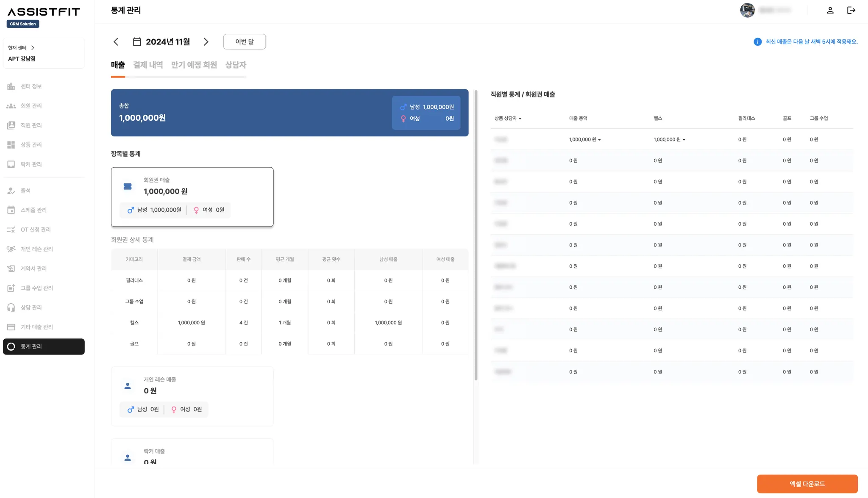Viewport: 868px width, 498px height.
Task: Open 계약서 관리 sidebar icon
Action: (11, 268)
